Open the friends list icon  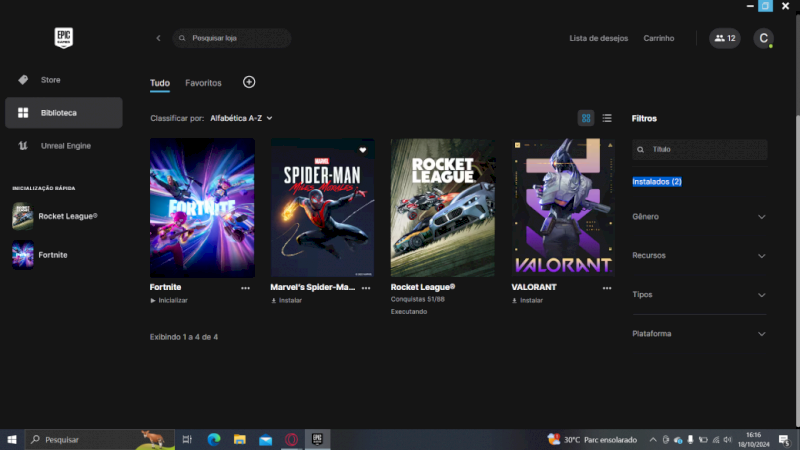[x=725, y=38]
